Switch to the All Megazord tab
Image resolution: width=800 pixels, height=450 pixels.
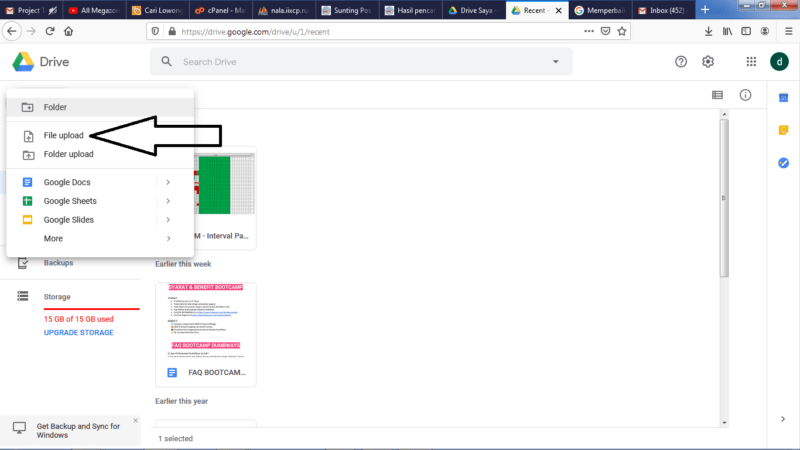[94, 10]
